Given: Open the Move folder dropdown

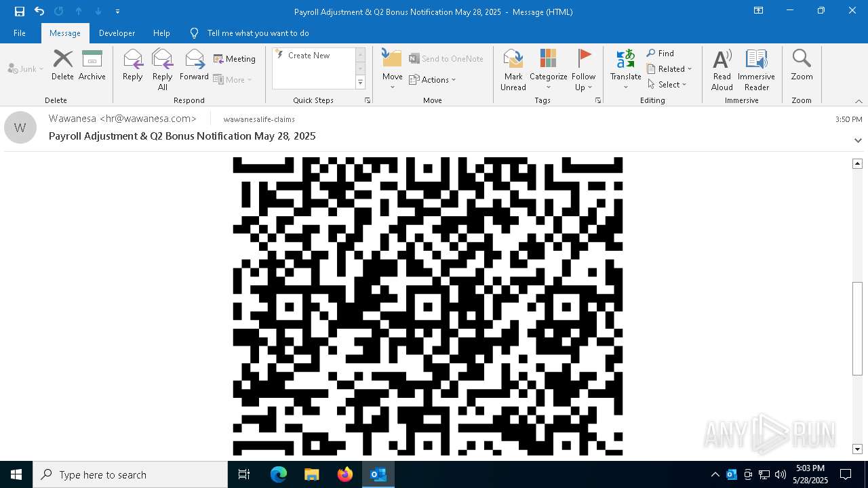Looking at the screenshot, I should (393, 70).
